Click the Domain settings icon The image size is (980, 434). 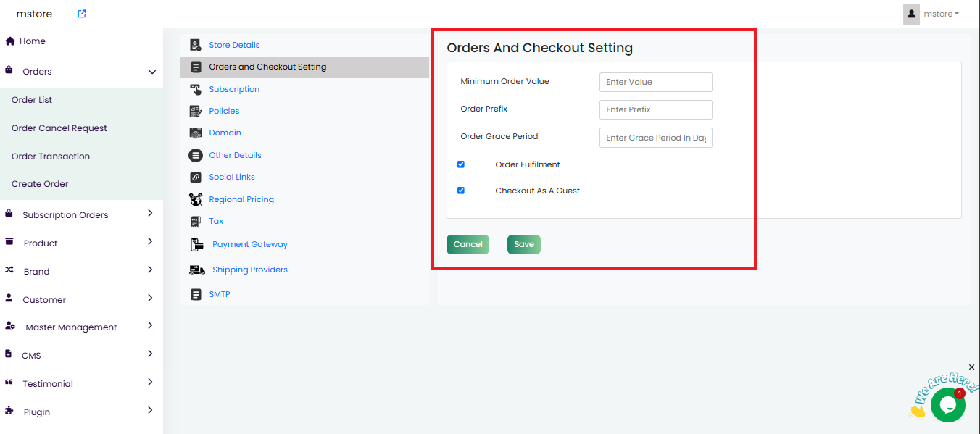tap(196, 133)
